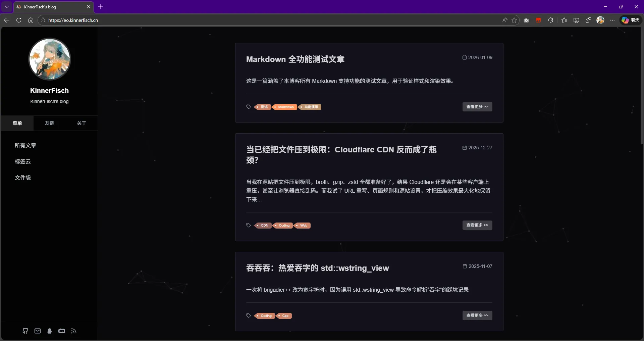Select the Bilibili icon in the sidebar footer
This screenshot has height=341, width=644.
tap(62, 331)
